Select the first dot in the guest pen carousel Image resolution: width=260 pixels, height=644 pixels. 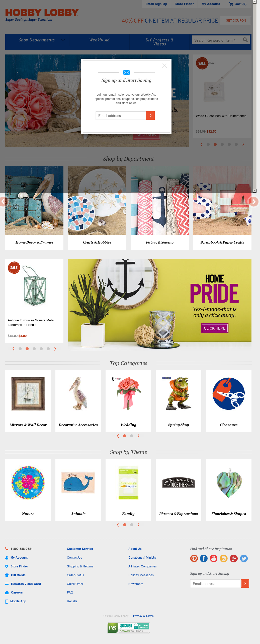(208, 144)
